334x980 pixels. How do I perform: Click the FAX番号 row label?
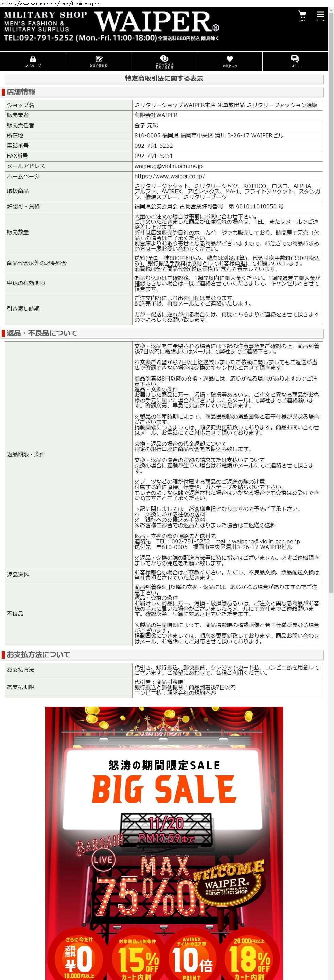(69, 156)
